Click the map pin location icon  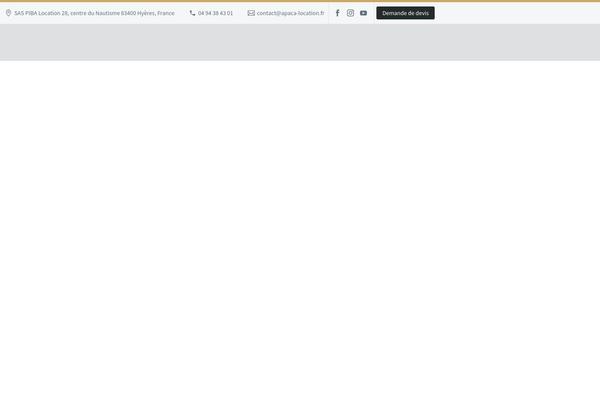tap(8, 13)
